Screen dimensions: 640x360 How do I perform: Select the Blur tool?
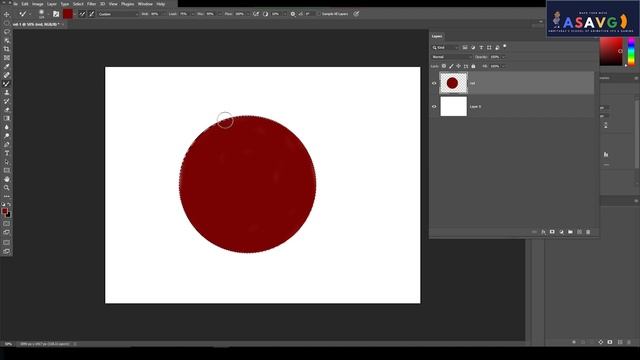(x=7, y=127)
